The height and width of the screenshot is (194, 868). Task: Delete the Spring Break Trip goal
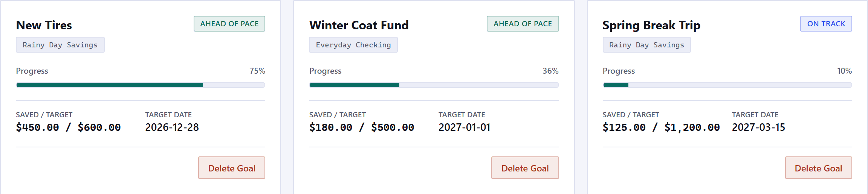819,168
